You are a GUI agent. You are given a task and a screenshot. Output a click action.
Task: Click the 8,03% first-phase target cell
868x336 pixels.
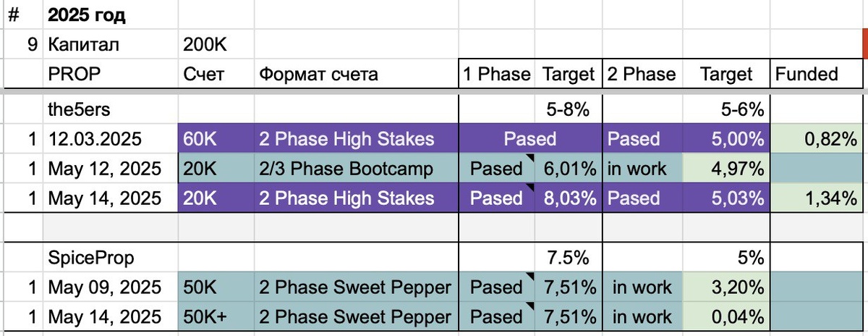tap(569, 198)
